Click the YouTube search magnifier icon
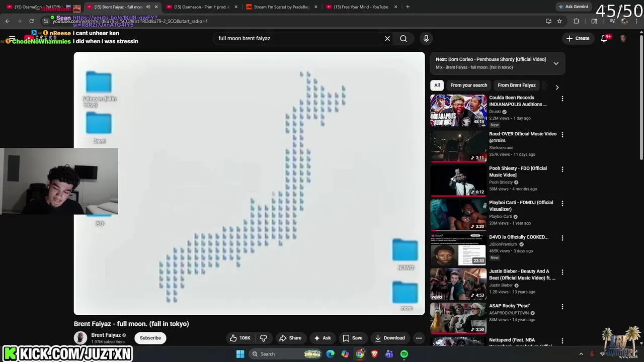The width and height of the screenshot is (644, 362). [x=404, y=38]
